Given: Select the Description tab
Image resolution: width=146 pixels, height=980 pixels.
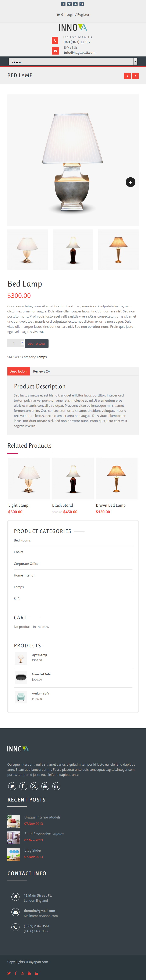Looking at the screenshot, I should coord(18,371).
